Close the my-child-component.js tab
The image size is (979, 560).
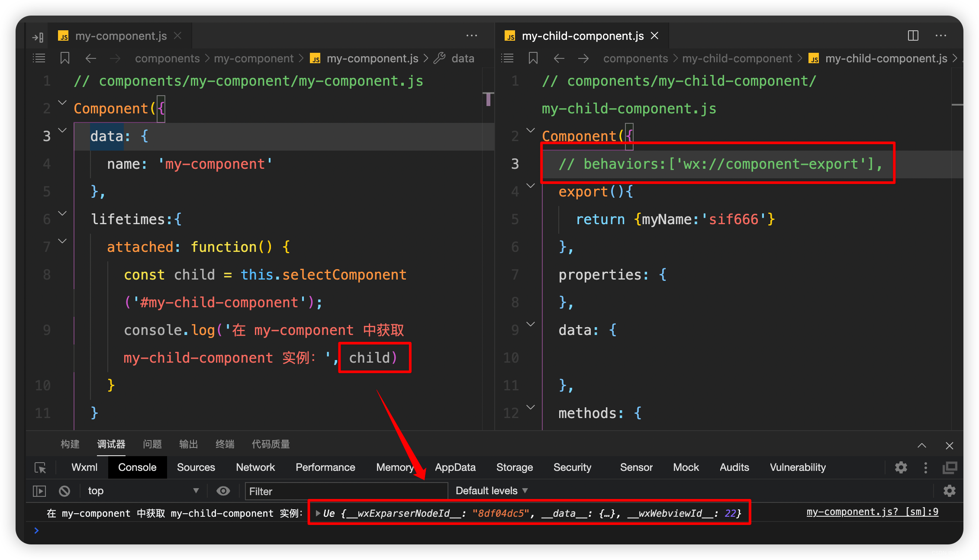[x=655, y=36]
